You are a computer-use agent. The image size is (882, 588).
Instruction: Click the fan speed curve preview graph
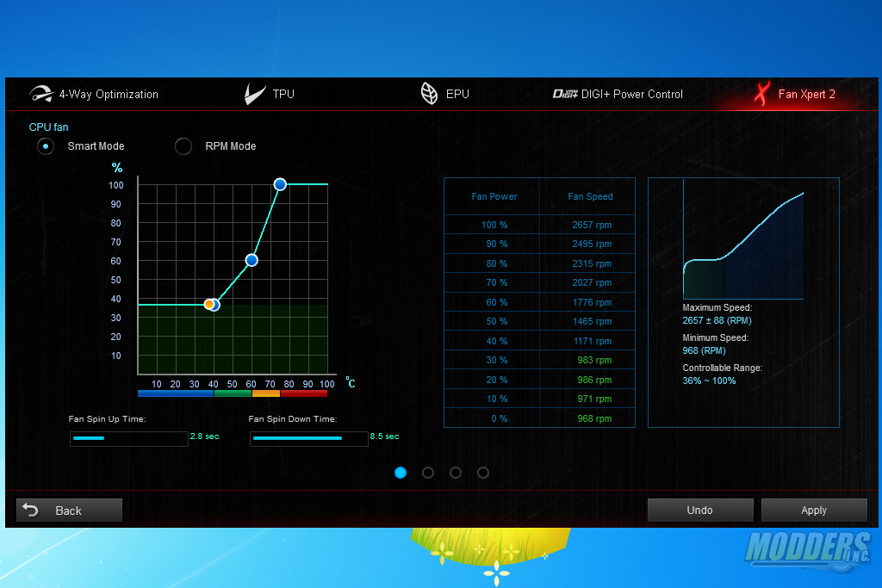(743, 240)
